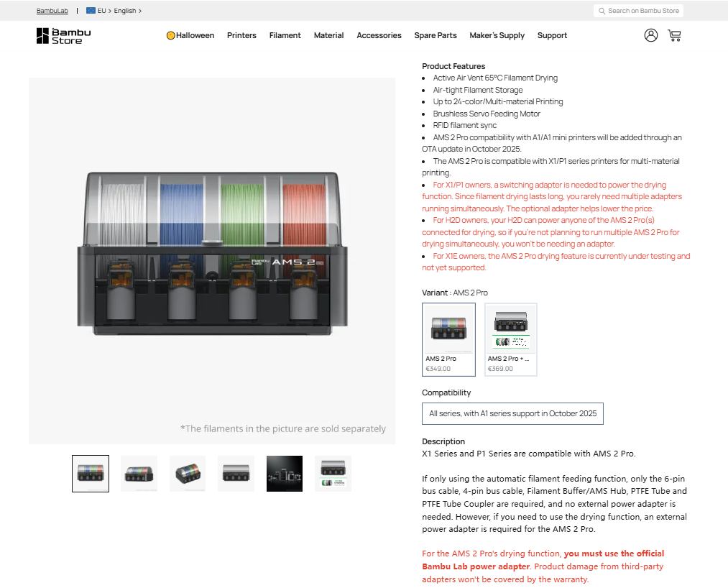The width and height of the screenshot is (728, 588).
Task: Open the BambuLab link in top bar
Action: pyautogui.click(x=52, y=11)
